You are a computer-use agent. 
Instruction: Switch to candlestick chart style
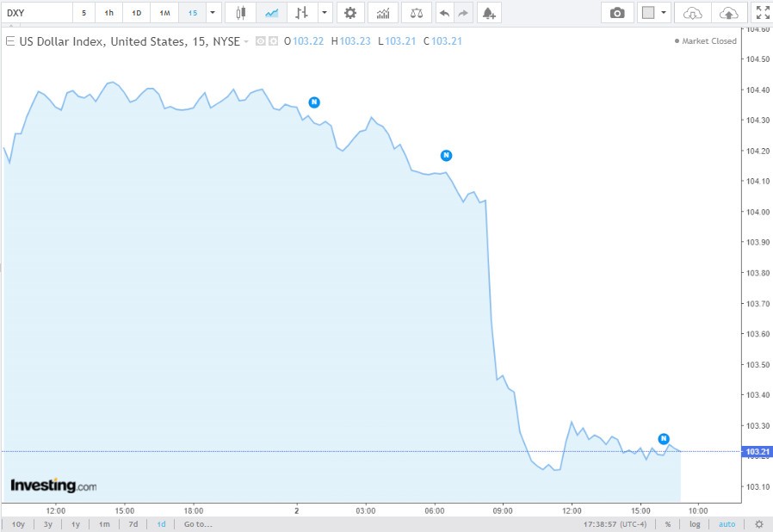240,13
